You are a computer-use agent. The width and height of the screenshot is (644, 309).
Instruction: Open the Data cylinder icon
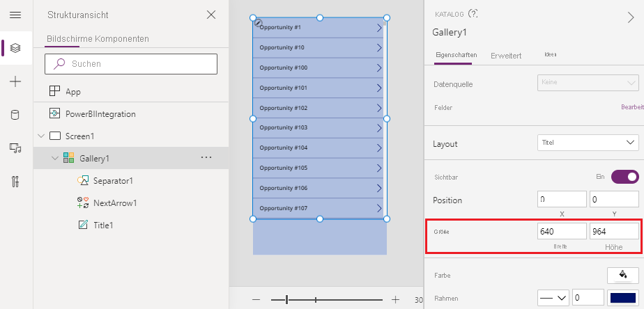[15, 115]
